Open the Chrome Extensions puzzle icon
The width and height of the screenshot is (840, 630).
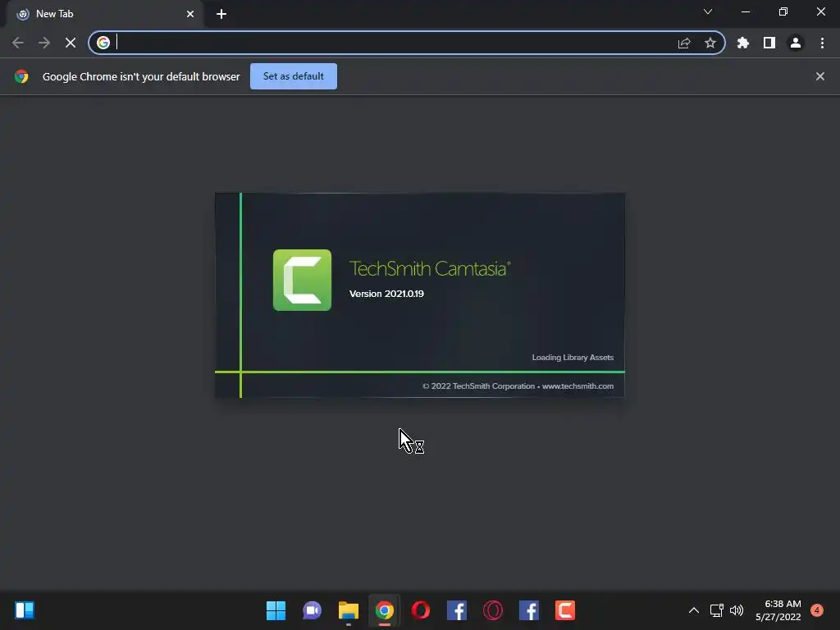pos(742,43)
